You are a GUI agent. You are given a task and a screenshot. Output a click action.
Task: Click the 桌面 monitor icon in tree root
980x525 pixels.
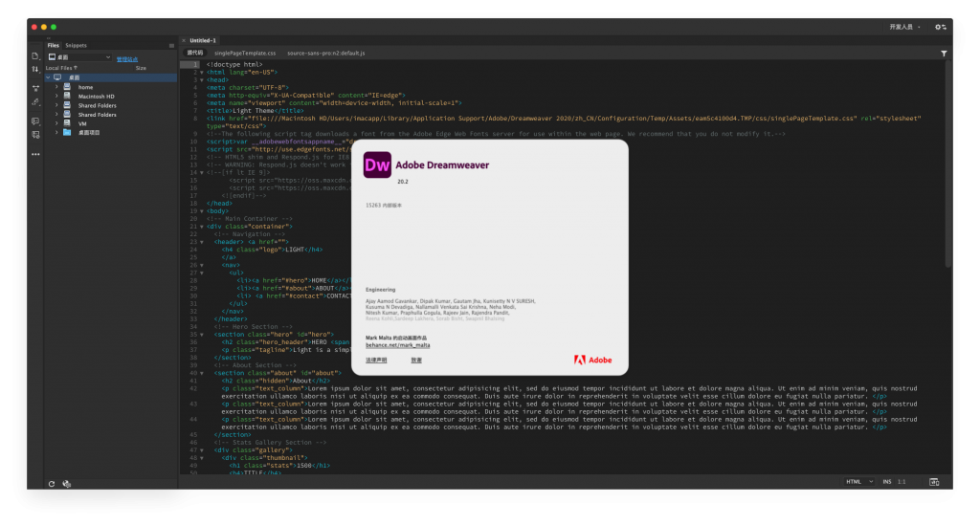[x=57, y=77]
